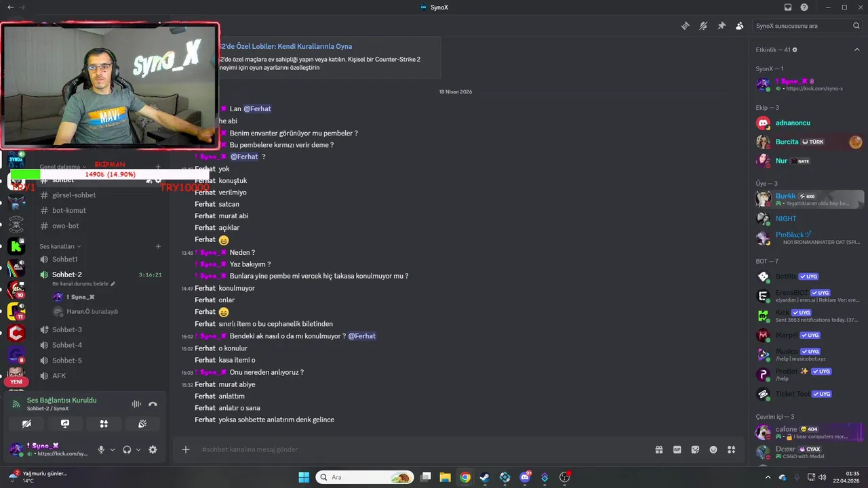The image size is (868, 488).
Task: Open the emoji picker icon
Action: pos(713,449)
